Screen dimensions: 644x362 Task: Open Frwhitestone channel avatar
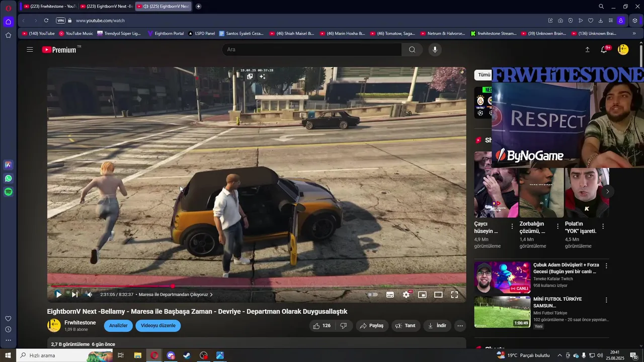pos(54,325)
